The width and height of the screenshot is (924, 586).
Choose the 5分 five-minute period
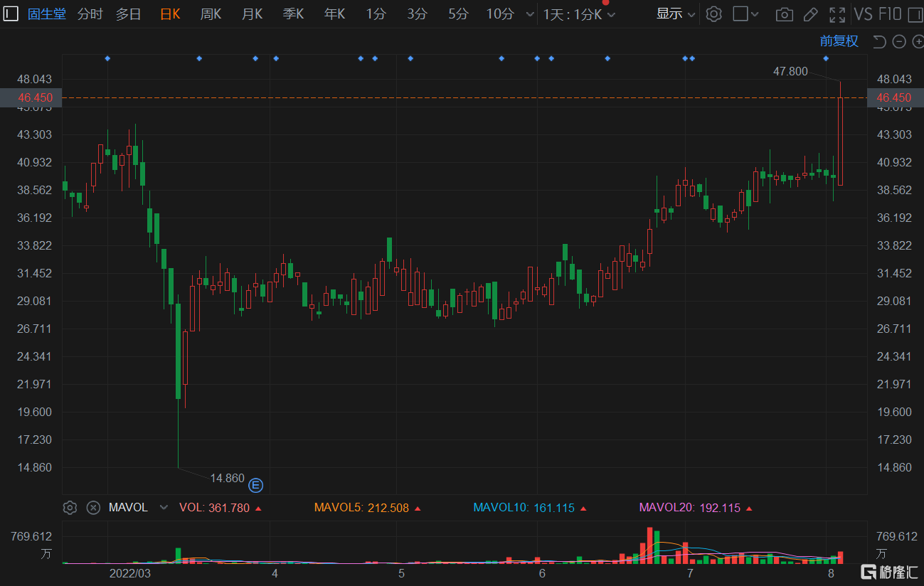[458, 14]
